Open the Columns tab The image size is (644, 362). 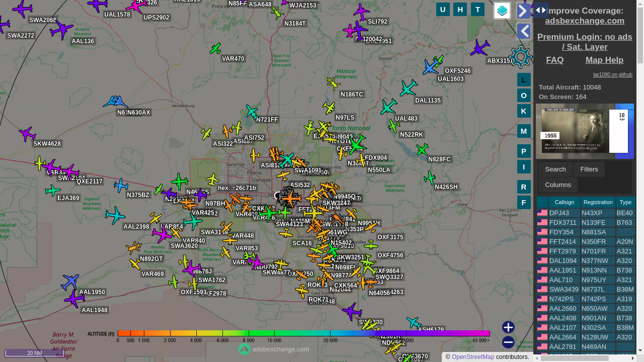coord(558,185)
